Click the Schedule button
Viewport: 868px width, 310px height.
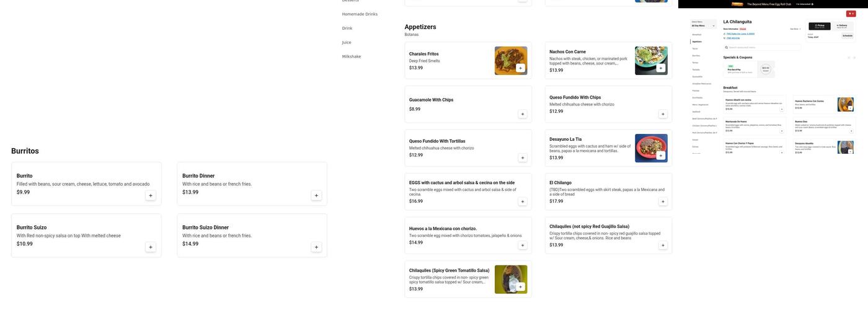847,36
